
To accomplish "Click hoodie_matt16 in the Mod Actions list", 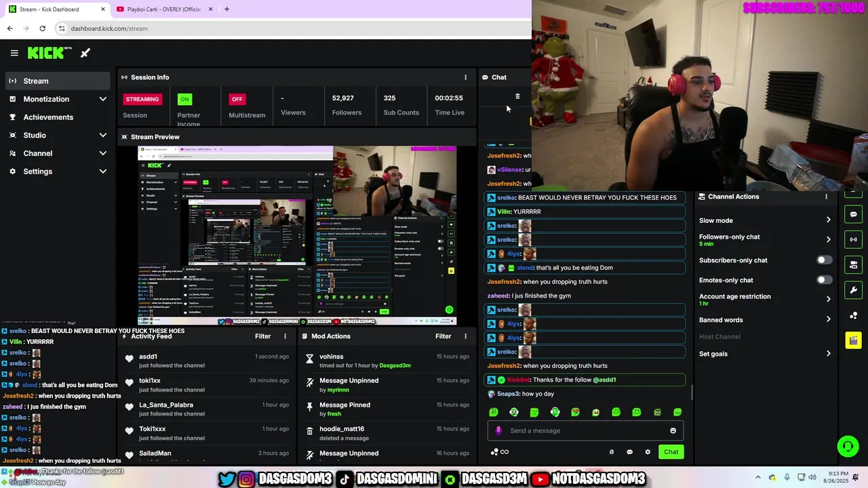I will tap(342, 429).
